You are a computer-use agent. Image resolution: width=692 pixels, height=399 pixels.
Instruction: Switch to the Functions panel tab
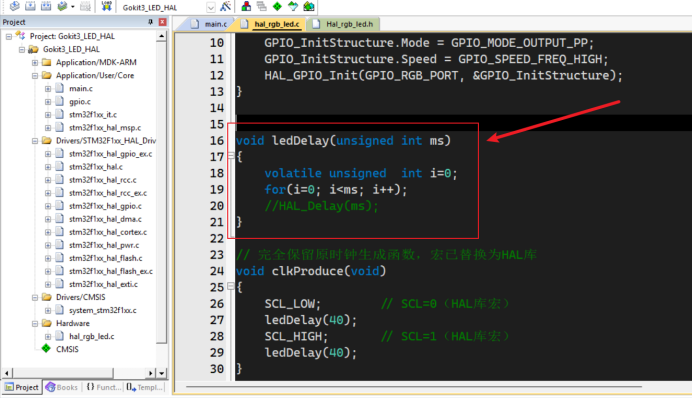tap(104, 388)
